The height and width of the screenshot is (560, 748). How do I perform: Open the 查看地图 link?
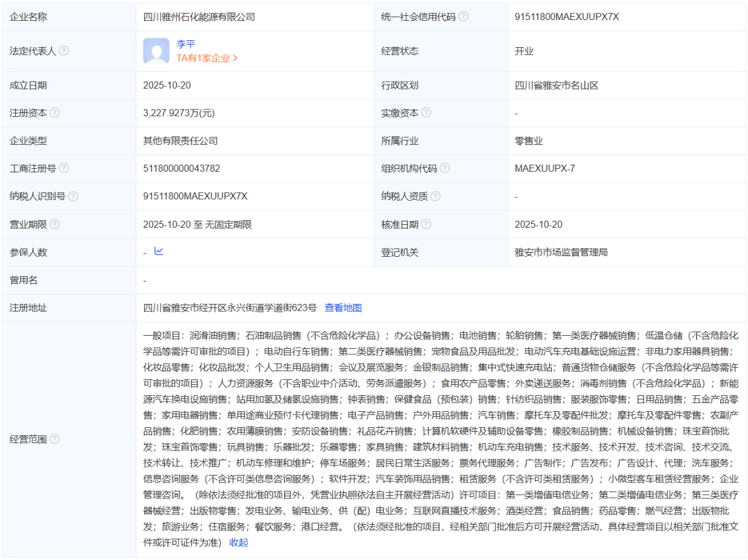pyautogui.click(x=343, y=308)
